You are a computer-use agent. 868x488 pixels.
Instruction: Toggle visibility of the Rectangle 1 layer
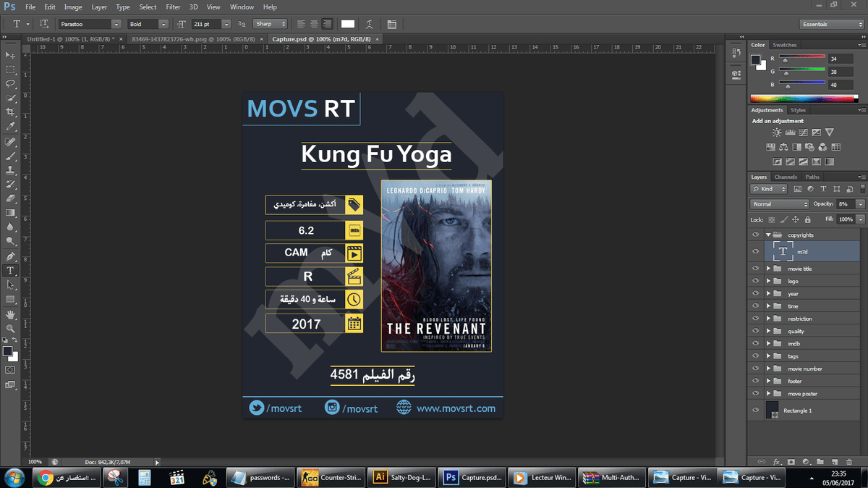(x=756, y=410)
